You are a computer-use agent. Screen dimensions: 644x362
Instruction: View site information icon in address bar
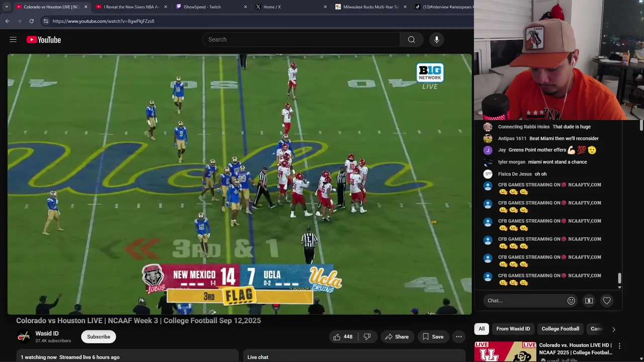45,21
